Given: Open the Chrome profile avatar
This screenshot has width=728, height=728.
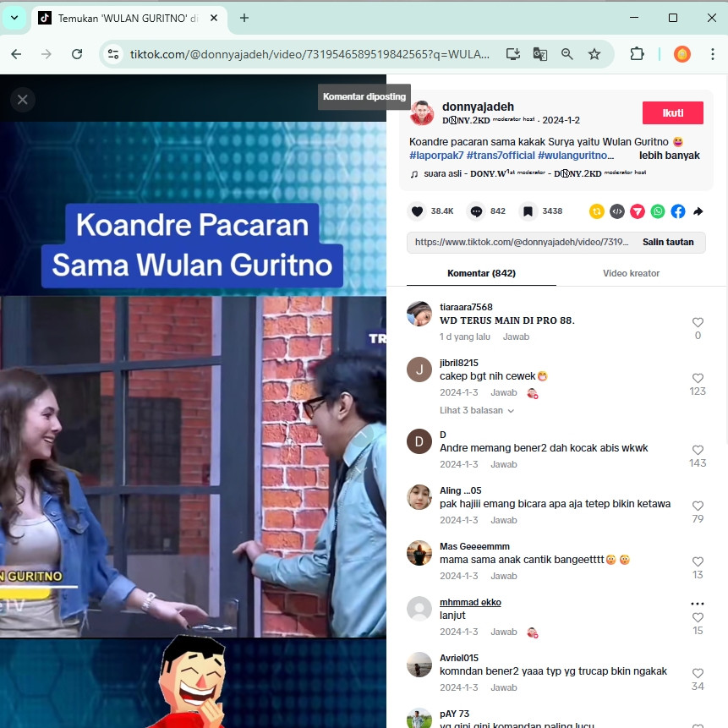Looking at the screenshot, I should tap(682, 54).
